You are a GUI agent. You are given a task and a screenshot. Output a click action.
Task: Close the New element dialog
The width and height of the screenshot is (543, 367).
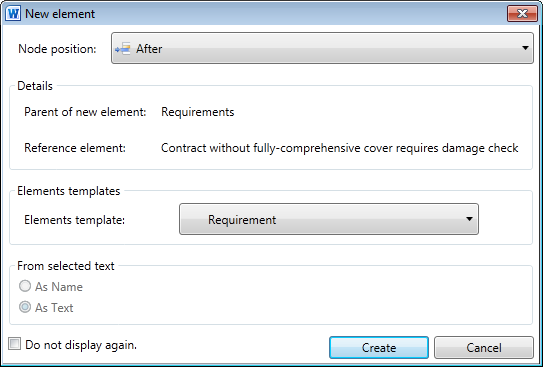pyautogui.click(x=522, y=14)
